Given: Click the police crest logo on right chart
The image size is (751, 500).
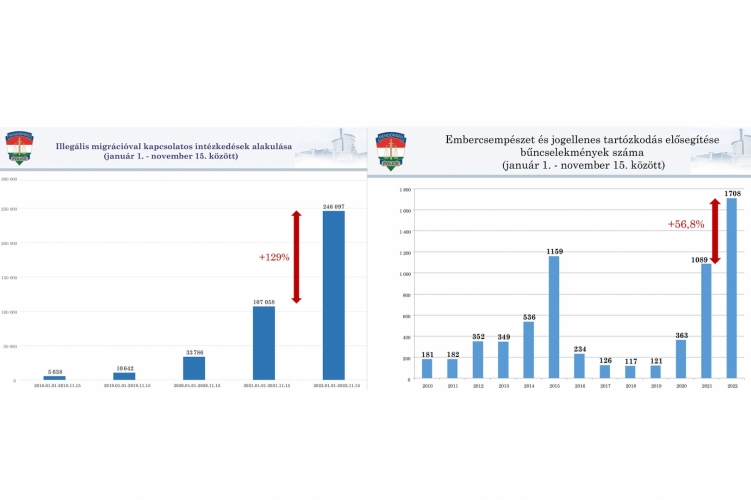Looking at the screenshot, I should pos(392,150).
